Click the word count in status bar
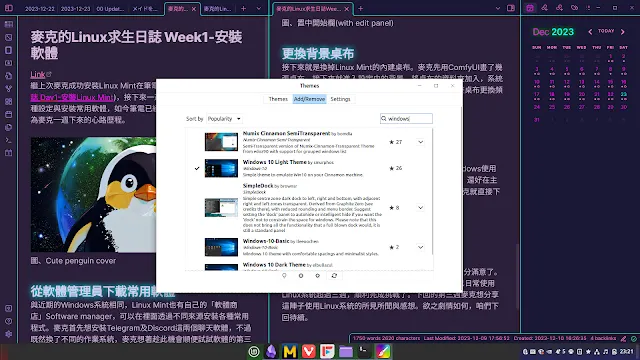Screen dimensions: 640x360 [386, 338]
